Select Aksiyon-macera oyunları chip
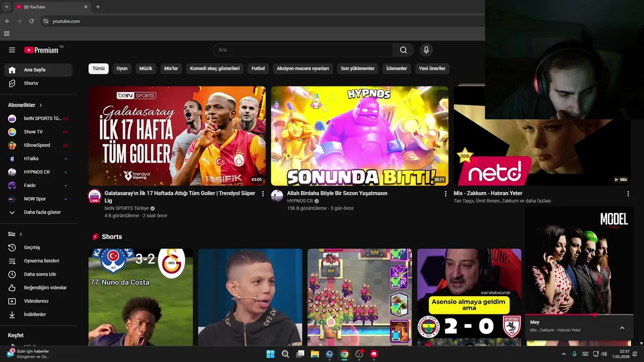 click(303, 68)
